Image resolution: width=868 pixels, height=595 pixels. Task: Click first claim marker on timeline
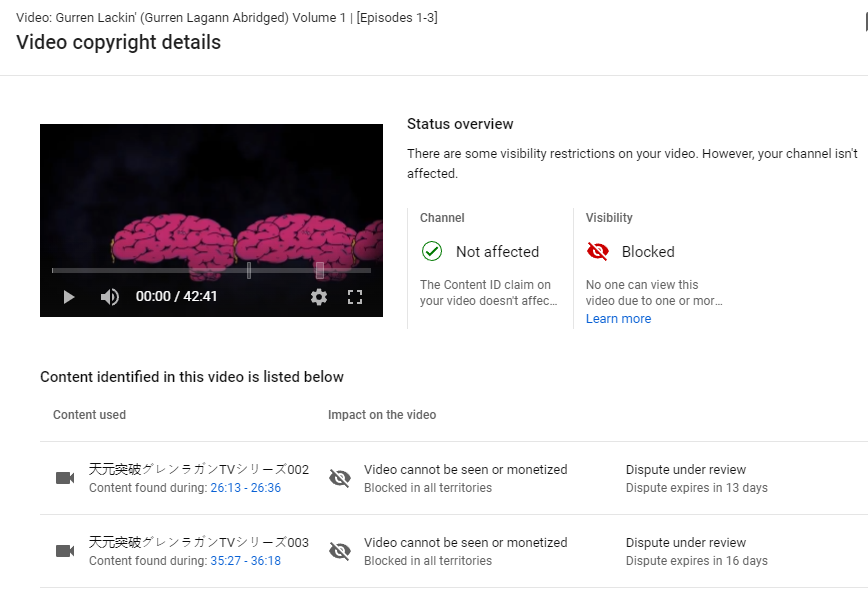(249, 271)
